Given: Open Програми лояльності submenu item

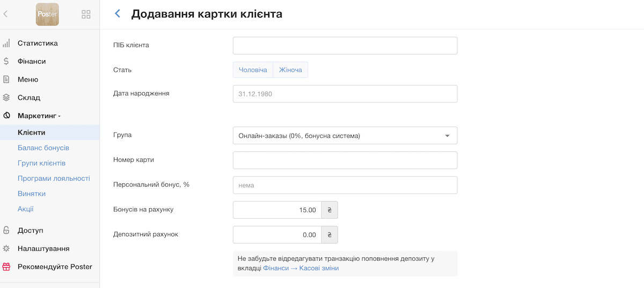Looking at the screenshot, I should tap(54, 179).
